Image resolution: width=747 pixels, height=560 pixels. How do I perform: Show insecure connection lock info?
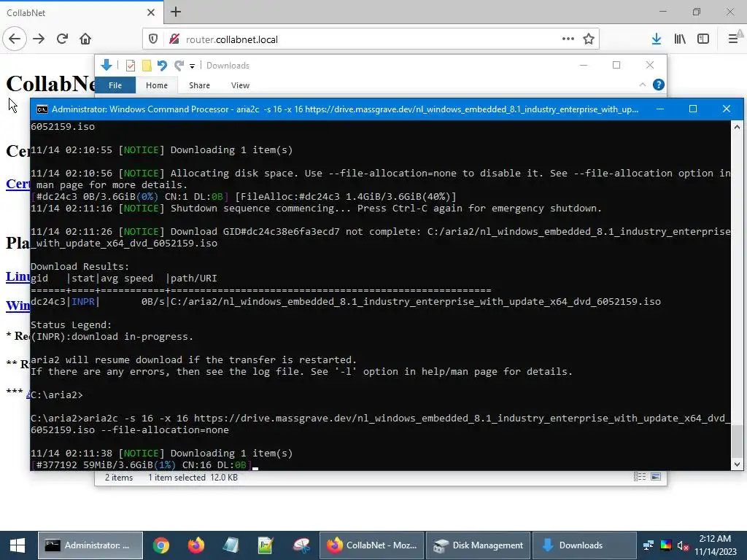174,39
